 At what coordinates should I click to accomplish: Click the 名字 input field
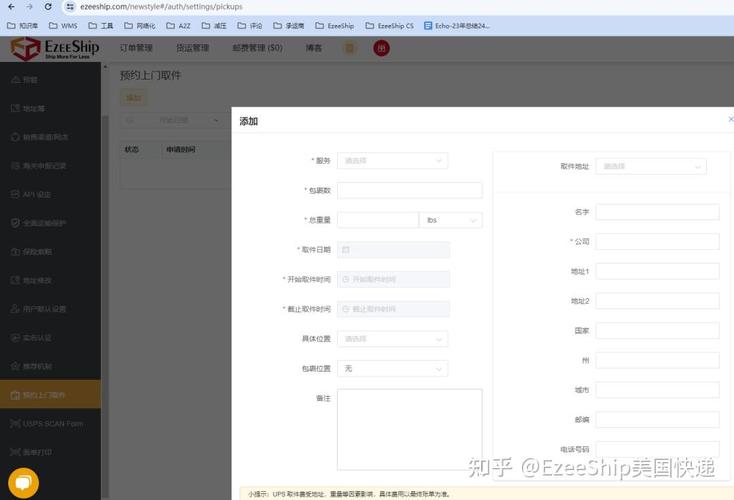coord(657,212)
